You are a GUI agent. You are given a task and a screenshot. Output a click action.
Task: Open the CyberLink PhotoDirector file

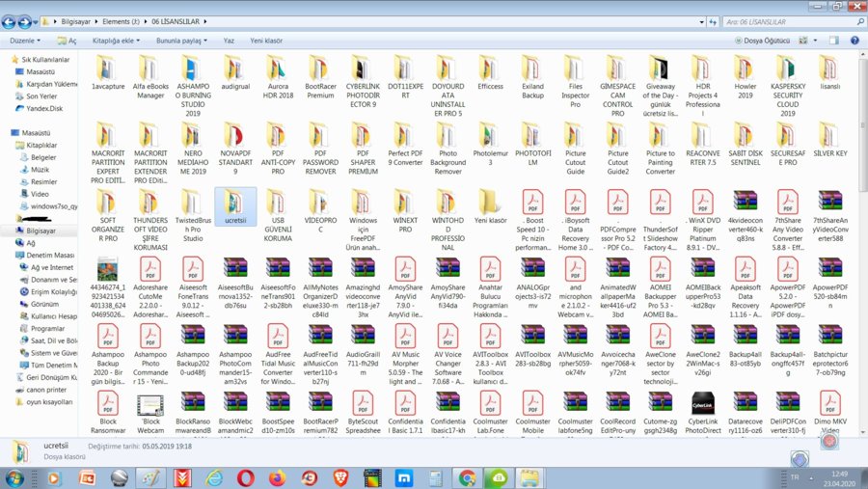tap(702, 413)
